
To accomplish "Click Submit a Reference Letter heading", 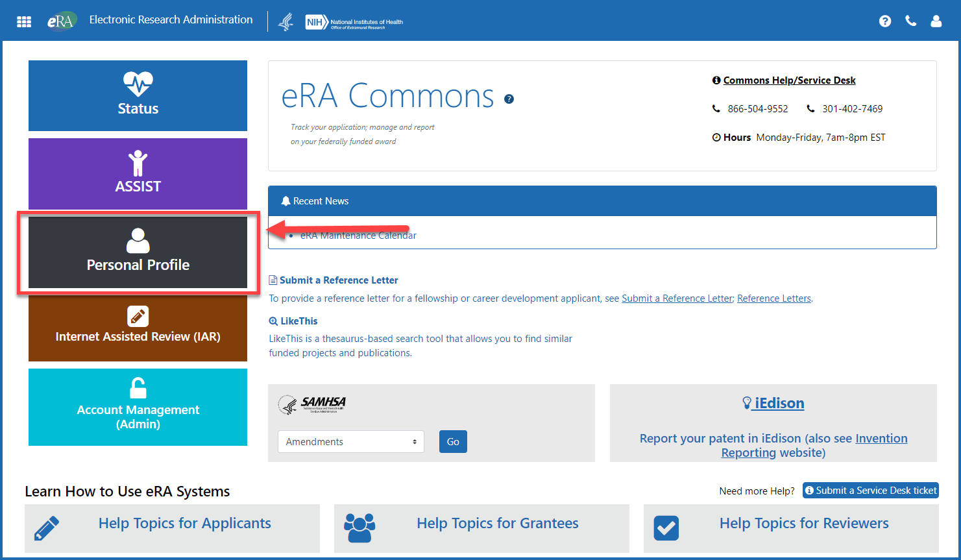I will [x=339, y=280].
